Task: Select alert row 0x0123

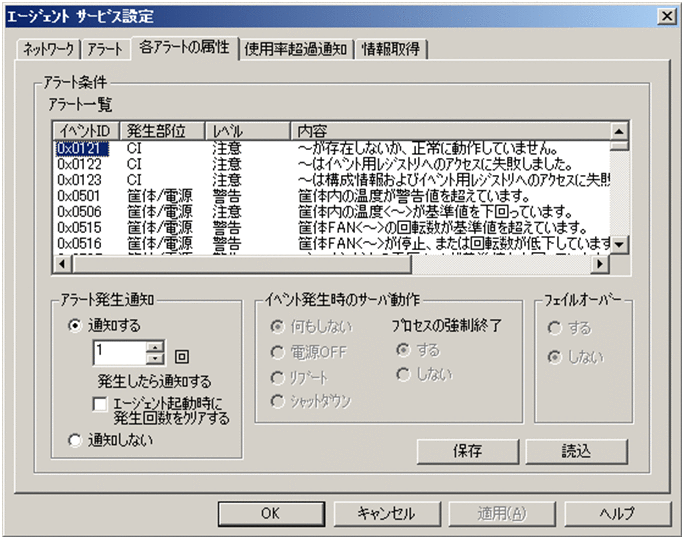Action: click(x=332, y=180)
